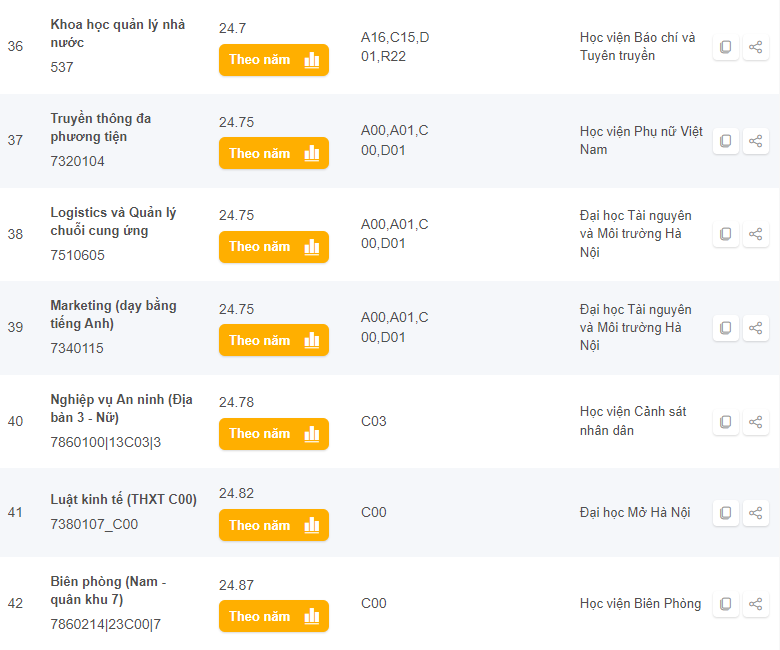The width and height of the screenshot is (780, 650).
Task: Copy the Logistics và Quản lý chuỗi cung ứng row
Action: coord(726,234)
